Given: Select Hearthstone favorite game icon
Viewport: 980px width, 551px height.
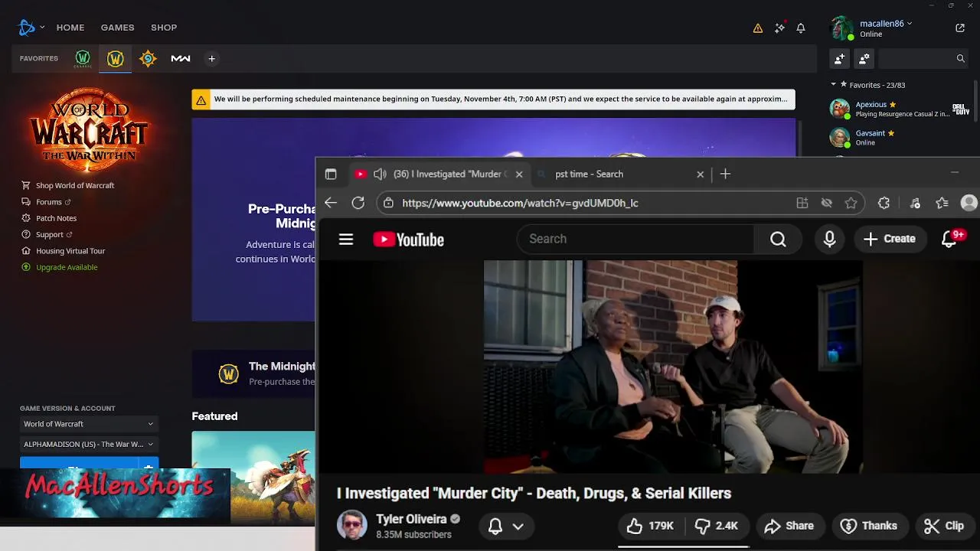Looking at the screenshot, I should point(148,58).
